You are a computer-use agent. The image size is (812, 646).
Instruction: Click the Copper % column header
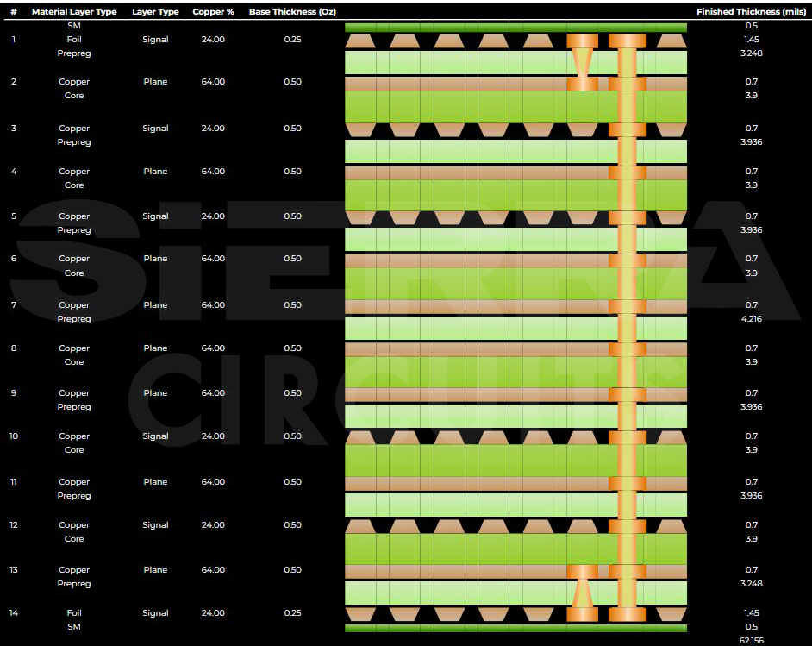(213, 11)
